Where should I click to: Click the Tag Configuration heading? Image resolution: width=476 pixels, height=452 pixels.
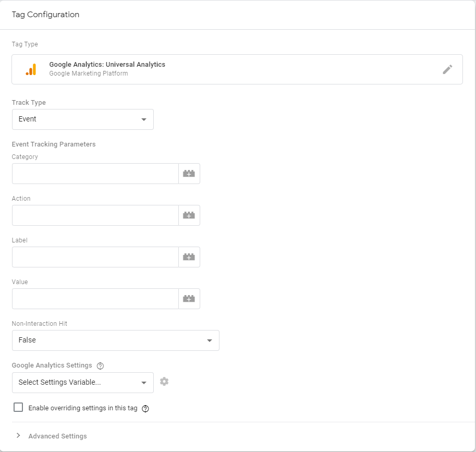pyautogui.click(x=45, y=15)
